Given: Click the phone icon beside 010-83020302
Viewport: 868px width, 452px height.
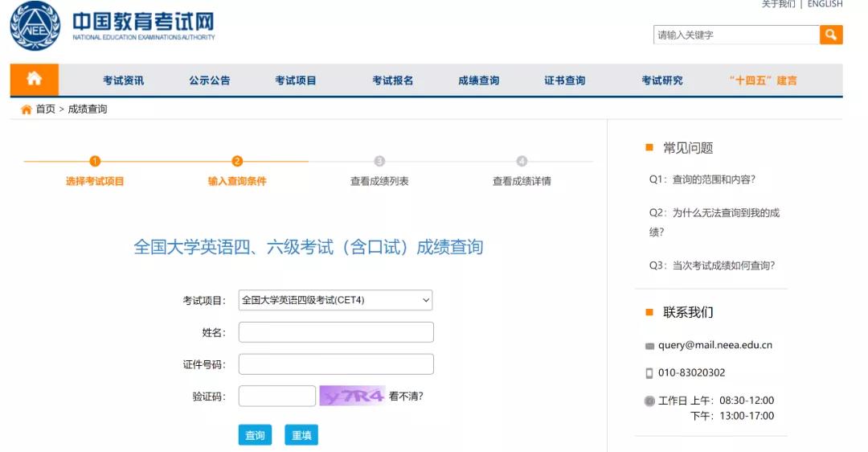Looking at the screenshot, I should (x=649, y=373).
